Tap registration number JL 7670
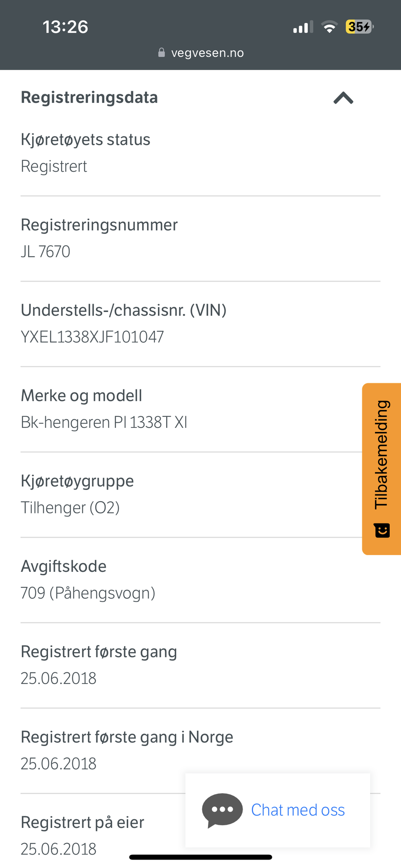Screen dimensions: 401x868 point(46,252)
